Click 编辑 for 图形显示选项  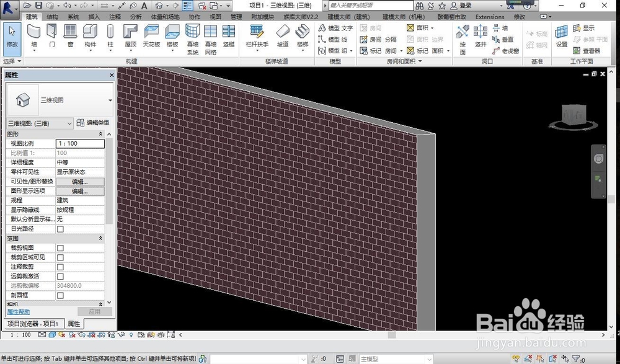pyautogui.click(x=80, y=191)
